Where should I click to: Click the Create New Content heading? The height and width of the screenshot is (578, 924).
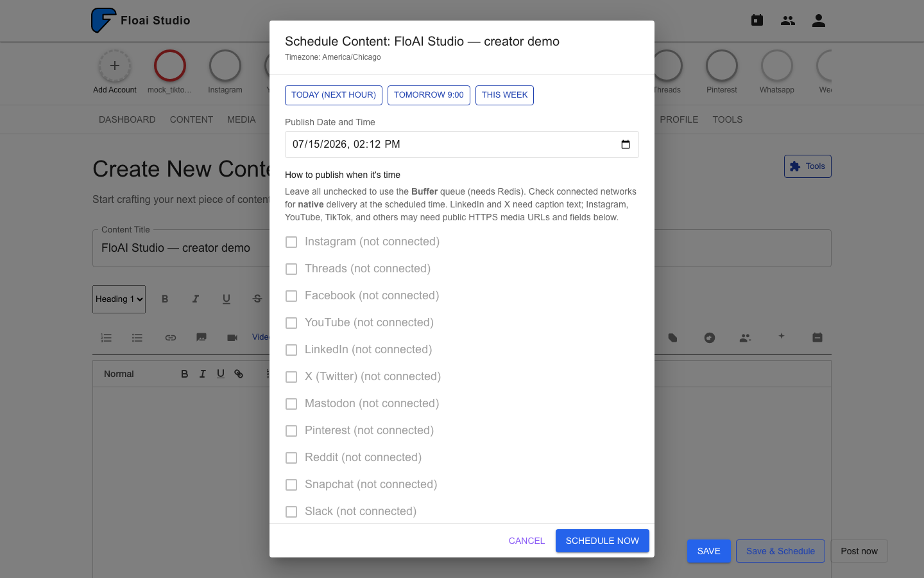point(181,169)
